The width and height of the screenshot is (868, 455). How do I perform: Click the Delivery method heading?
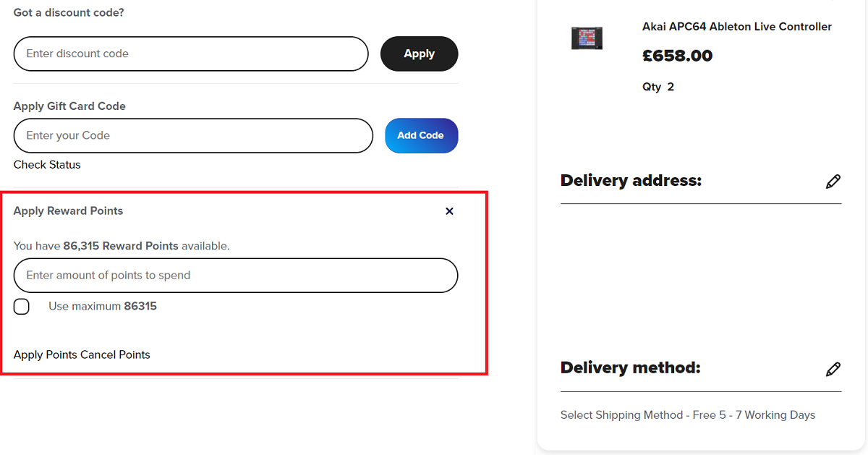tap(630, 368)
